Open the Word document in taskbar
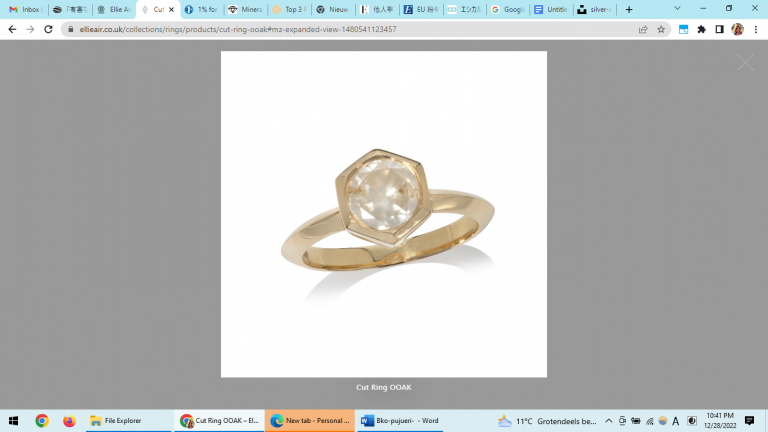 click(x=400, y=421)
